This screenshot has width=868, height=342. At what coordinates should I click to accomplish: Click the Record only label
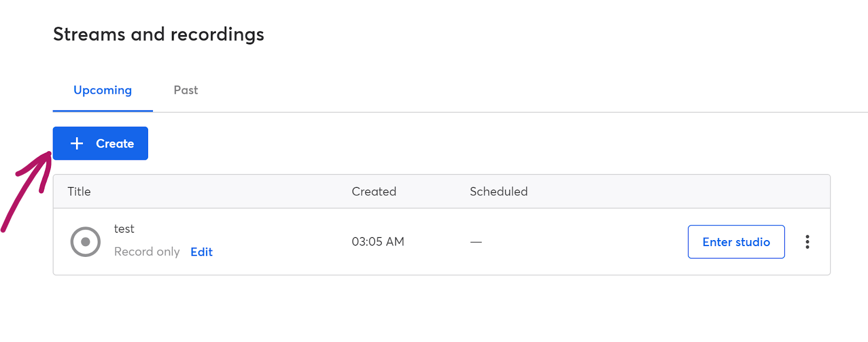coord(147,252)
